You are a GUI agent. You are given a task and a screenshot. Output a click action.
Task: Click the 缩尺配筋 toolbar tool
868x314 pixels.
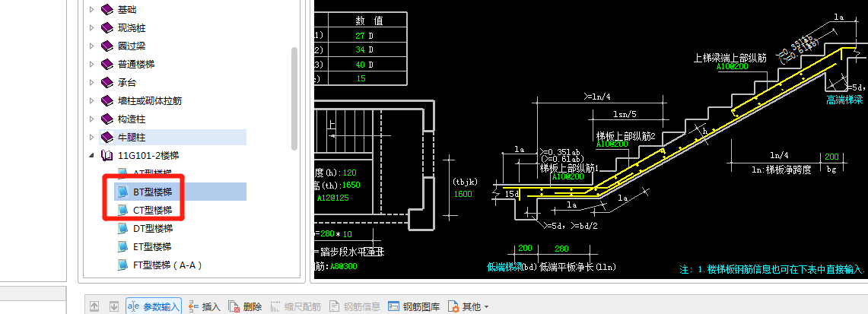tap(295, 306)
